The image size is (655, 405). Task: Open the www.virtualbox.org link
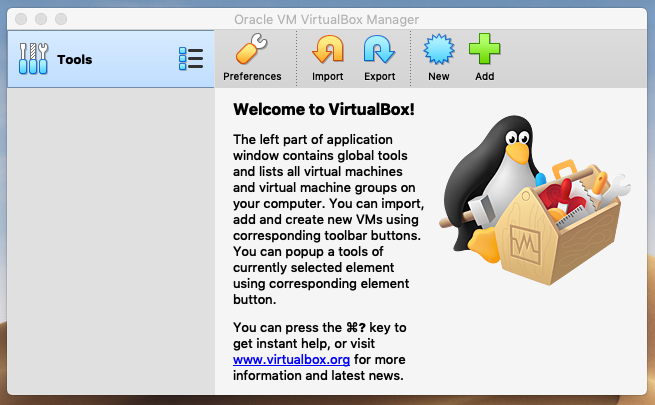291,359
